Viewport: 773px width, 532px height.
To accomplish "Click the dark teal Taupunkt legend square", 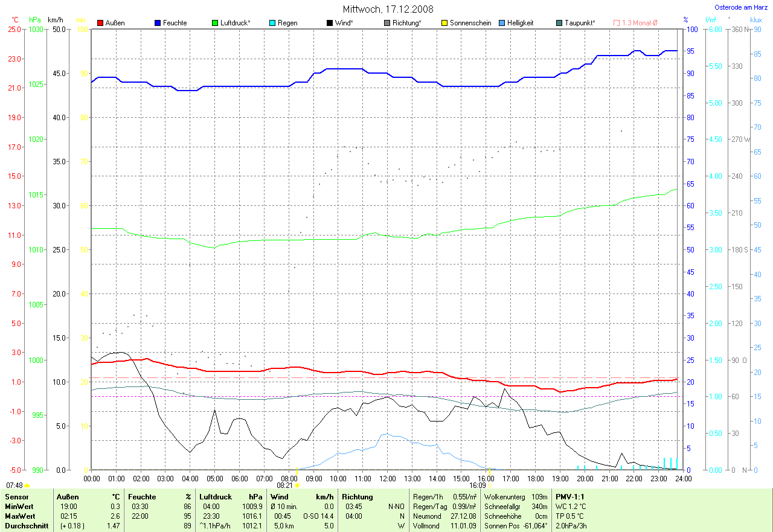I will (559, 23).
